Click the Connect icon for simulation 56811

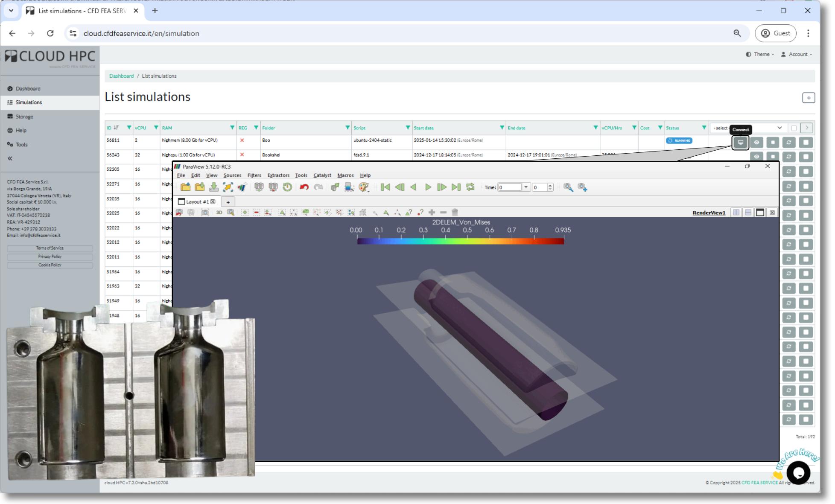[740, 143]
